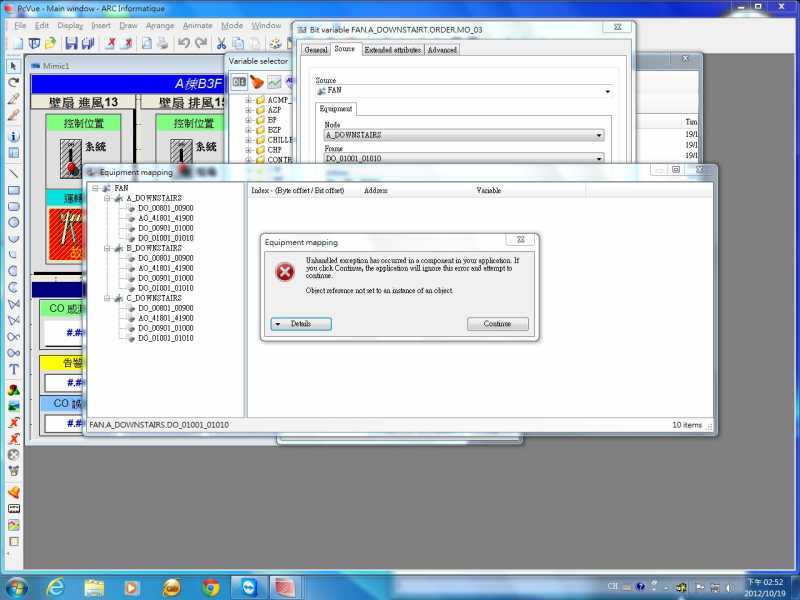Click the Save icon in the toolbar

pos(71,43)
